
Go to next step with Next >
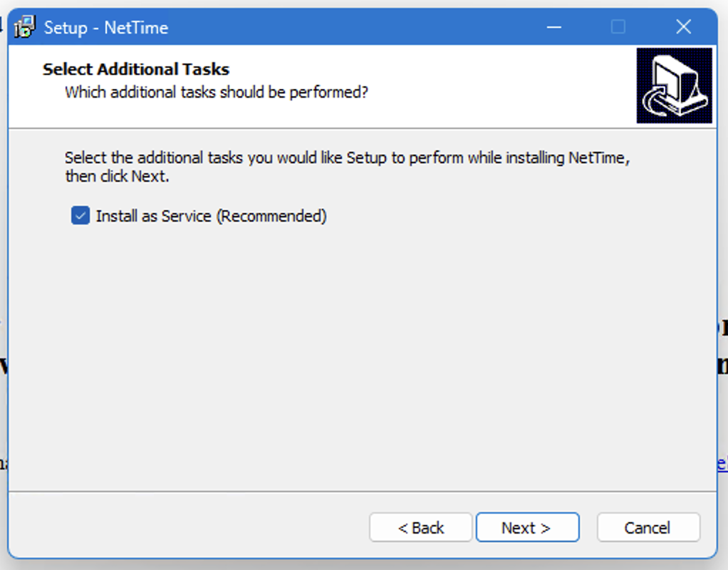pyautogui.click(x=527, y=527)
